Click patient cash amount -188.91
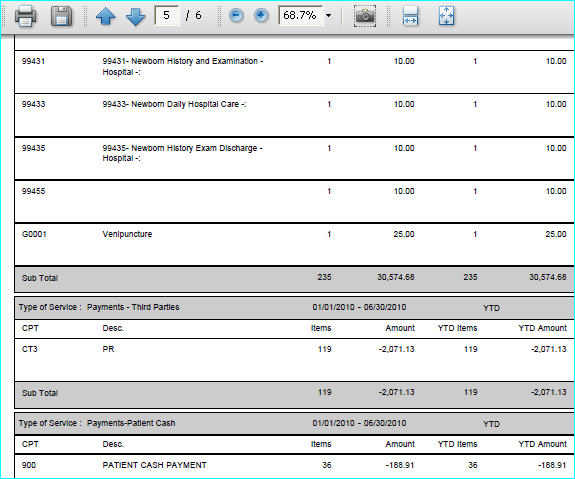This screenshot has width=575, height=479. coord(400,465)
